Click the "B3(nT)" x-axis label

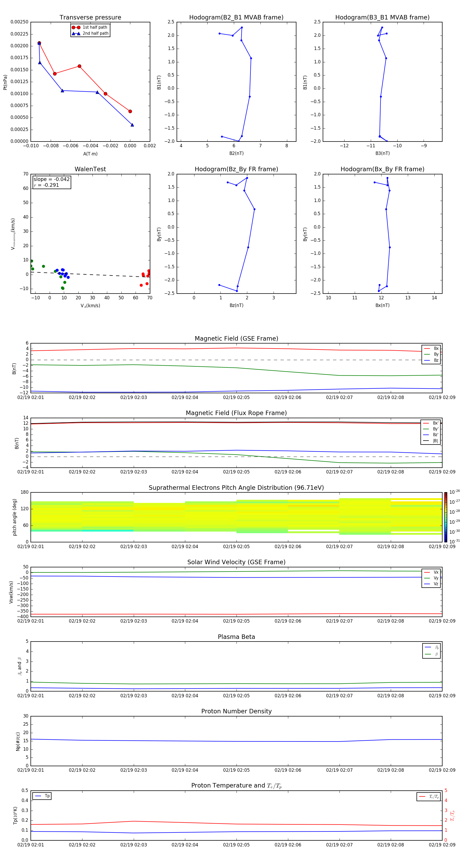(382, 153)
